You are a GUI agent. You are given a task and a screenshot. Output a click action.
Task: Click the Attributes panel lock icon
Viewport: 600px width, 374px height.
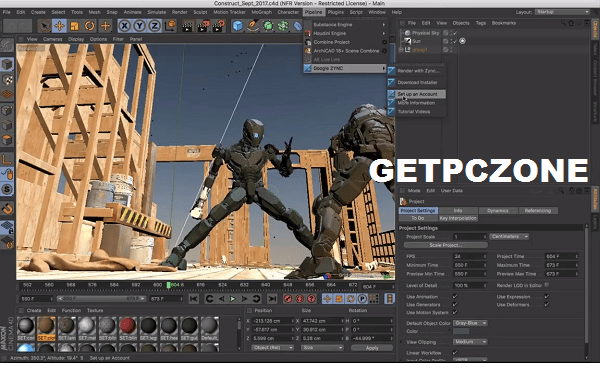tap(571, 191)
